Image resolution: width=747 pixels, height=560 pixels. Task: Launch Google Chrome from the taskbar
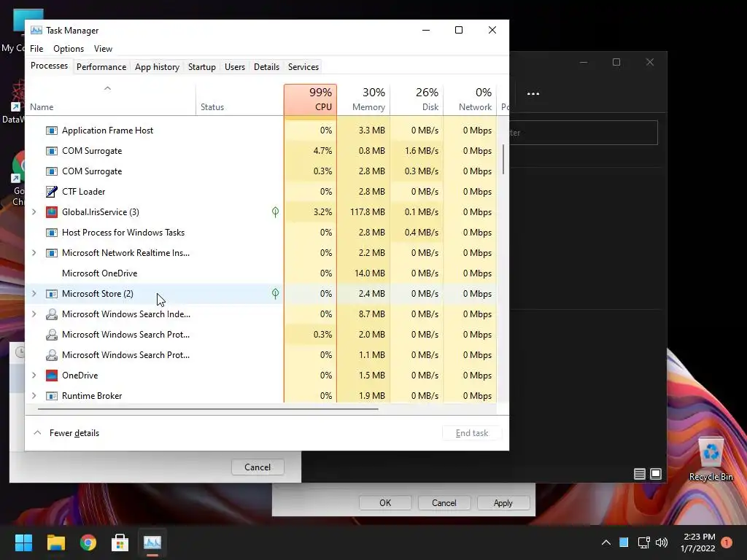tap(88, 542)
